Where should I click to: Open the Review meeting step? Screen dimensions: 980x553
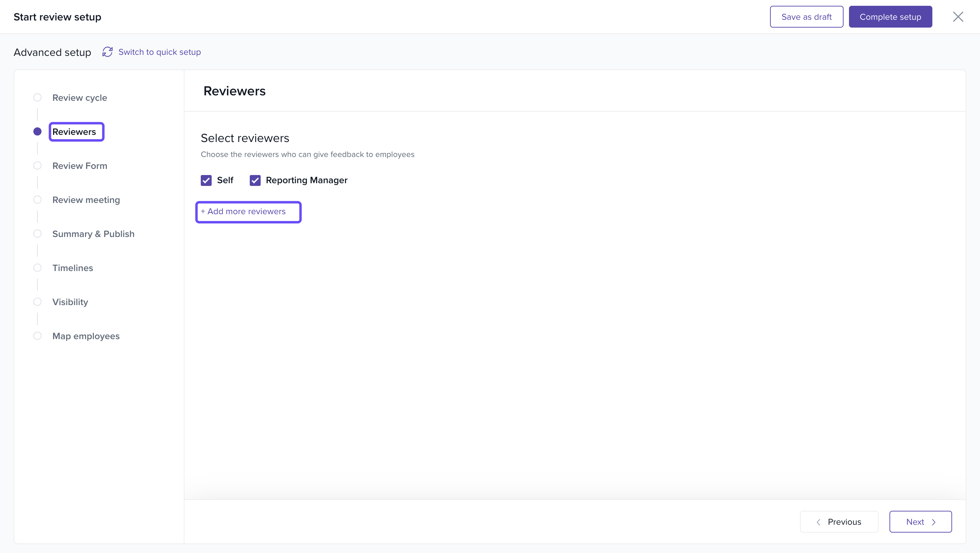click(x=86, y=200)
